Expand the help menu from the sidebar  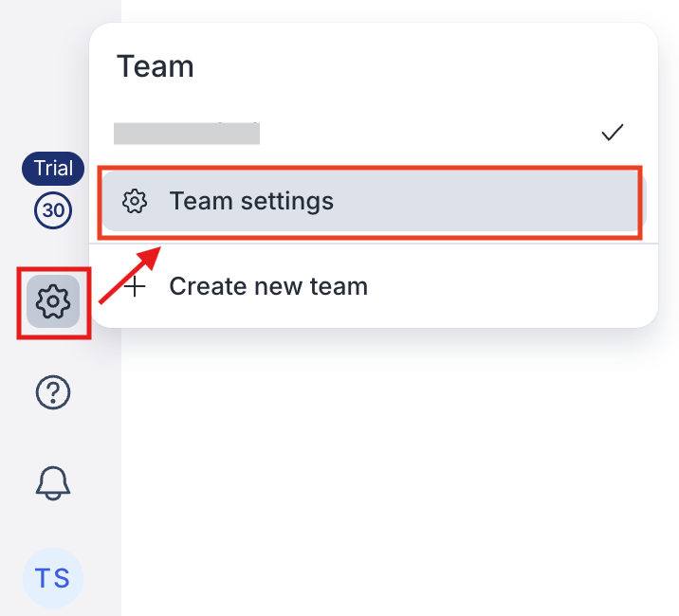[53, 391]
